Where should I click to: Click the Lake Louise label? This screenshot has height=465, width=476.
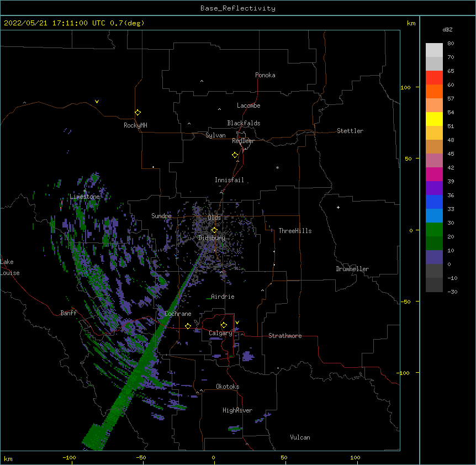click(9, 267)
